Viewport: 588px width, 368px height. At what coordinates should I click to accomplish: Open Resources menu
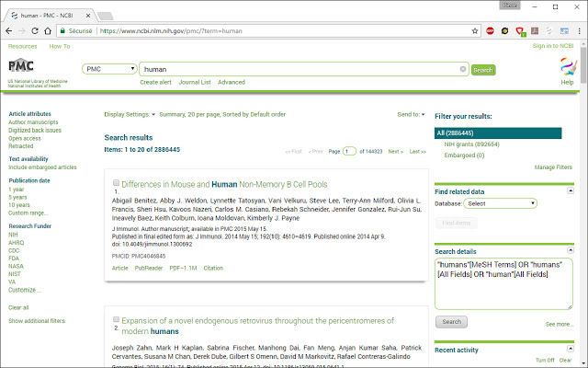point(22,47)
